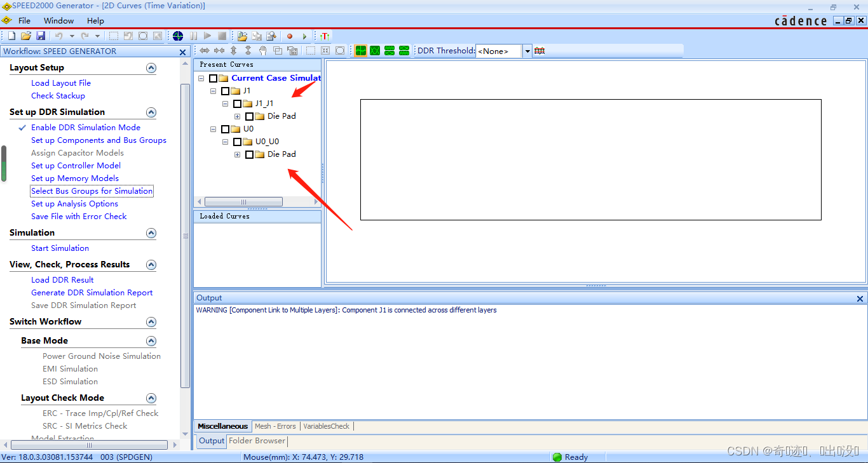
Task: Click the vertical compress arrows icon
Action: click(x=248, y=51)
